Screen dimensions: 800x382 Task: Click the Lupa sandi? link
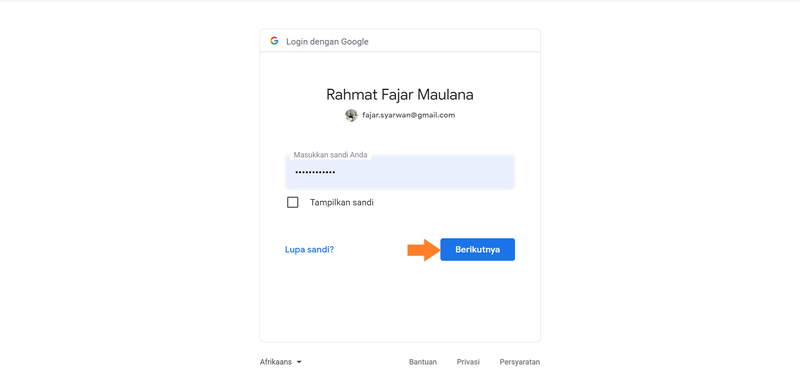click(310, 250)
